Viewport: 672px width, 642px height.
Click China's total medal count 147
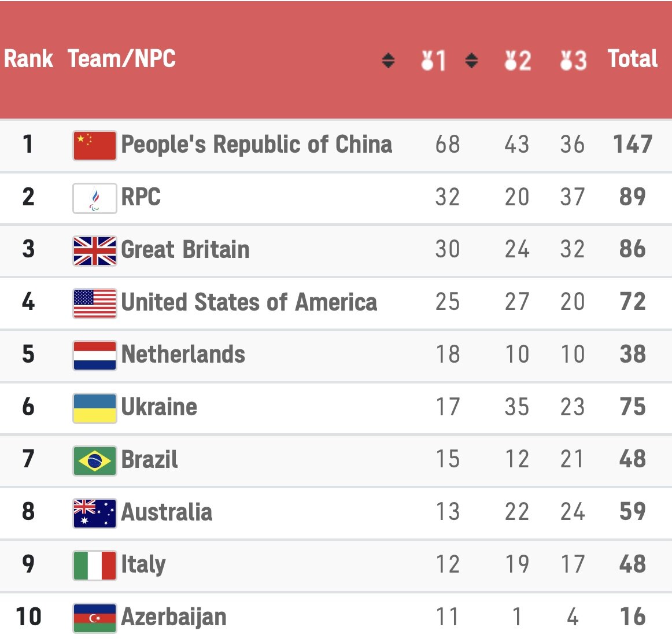coord(633,144)
